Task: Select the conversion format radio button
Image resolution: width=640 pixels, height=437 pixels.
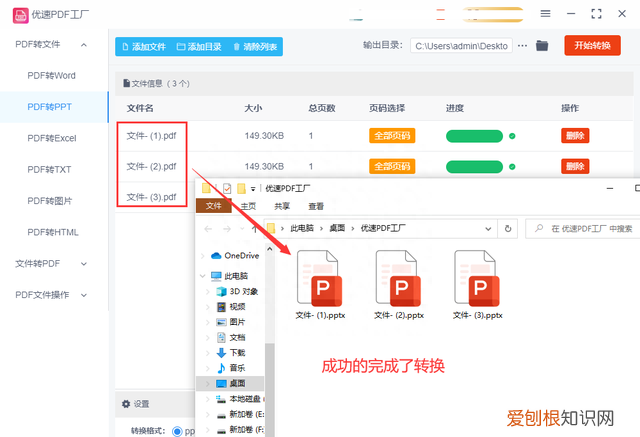Action: point(177,431)
